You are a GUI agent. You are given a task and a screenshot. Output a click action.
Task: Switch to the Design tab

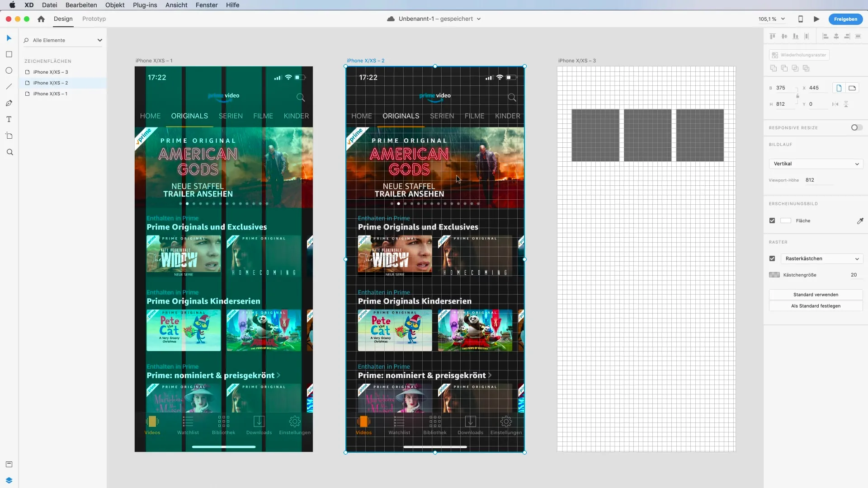pyautogui.click(x=63, y=19)
